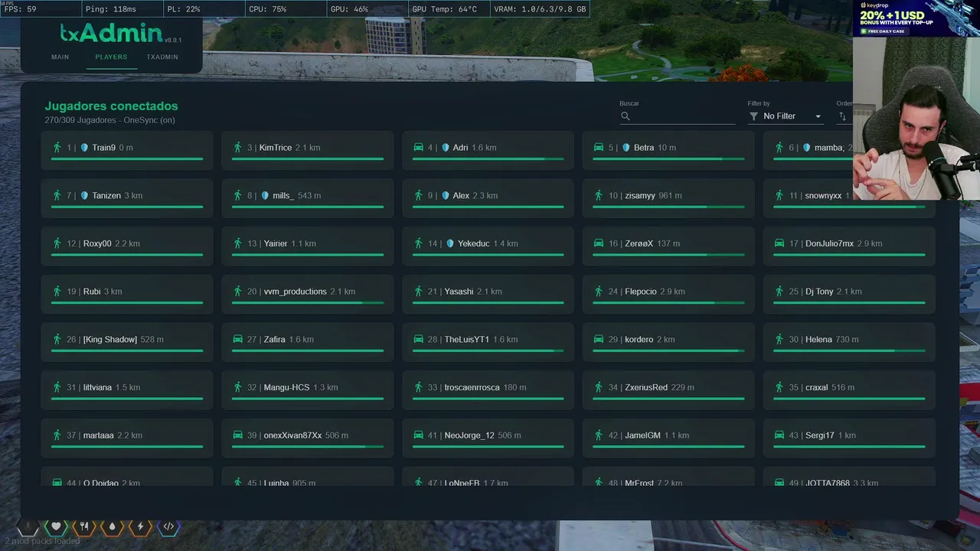Click the magnifier icon in Buscar field
980x551 pixels.
(626, 116)
